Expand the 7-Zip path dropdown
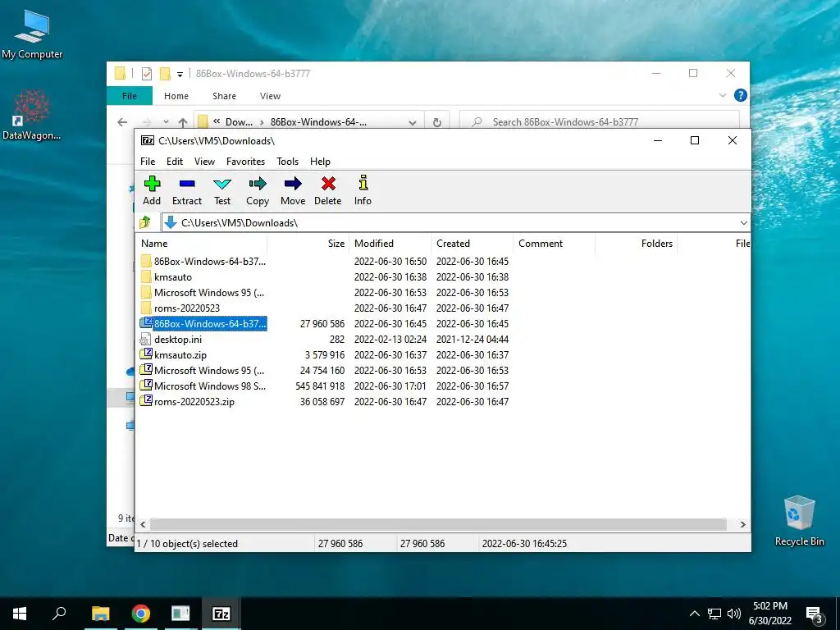Image resolution: width=840 pixels, height=630 pixels. pyautogui.click(x=743, y=223)
